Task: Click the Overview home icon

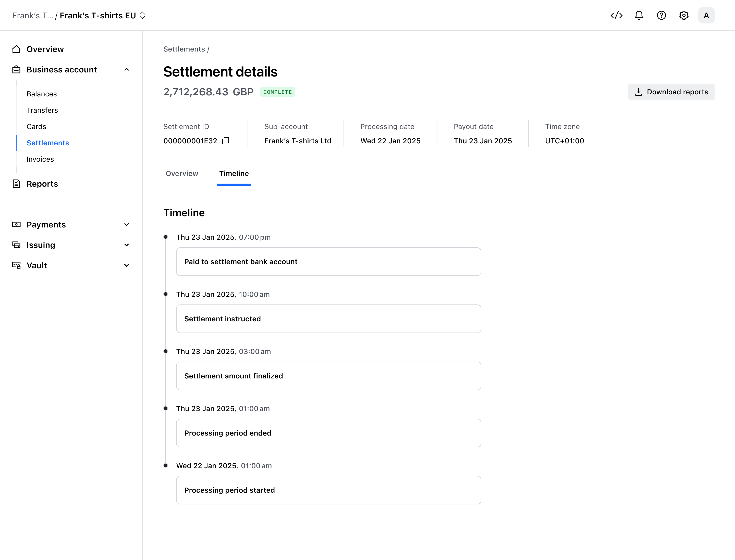Action: coord(16,49)
